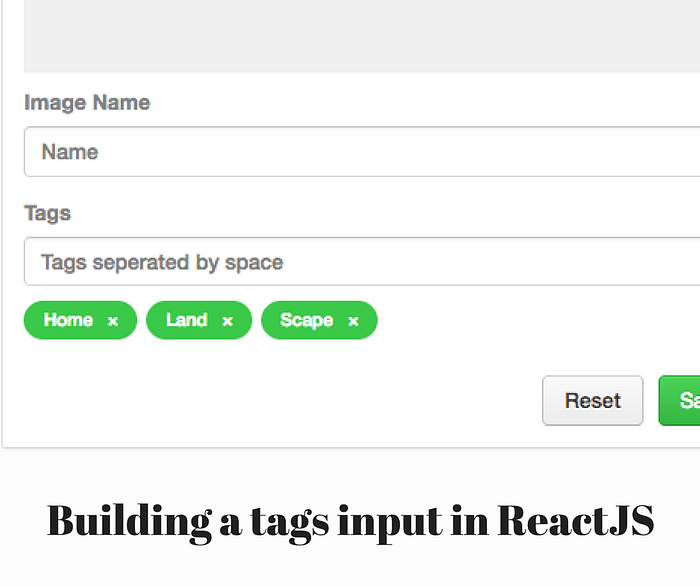Open the Building a tags input in ReactJS heading
Image resolution: width=700 pixels, height=587 pixels.
coord(350,521)
